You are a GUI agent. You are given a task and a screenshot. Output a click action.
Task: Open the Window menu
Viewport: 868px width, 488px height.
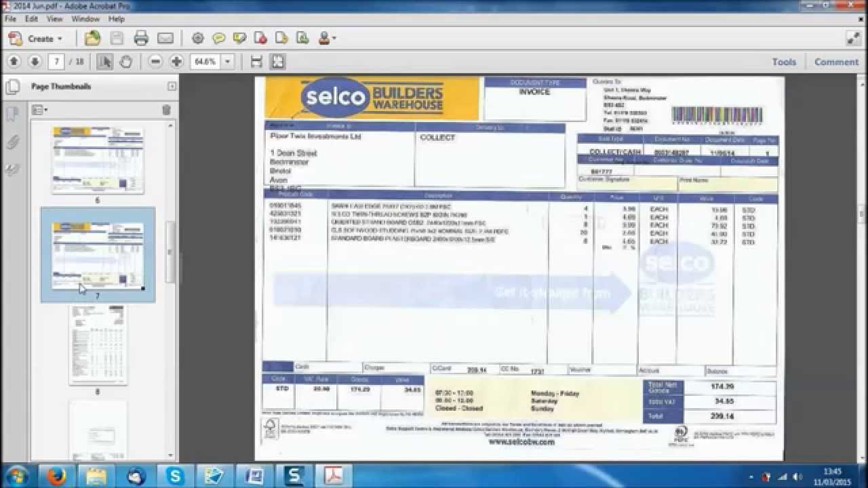pos(85,19)
